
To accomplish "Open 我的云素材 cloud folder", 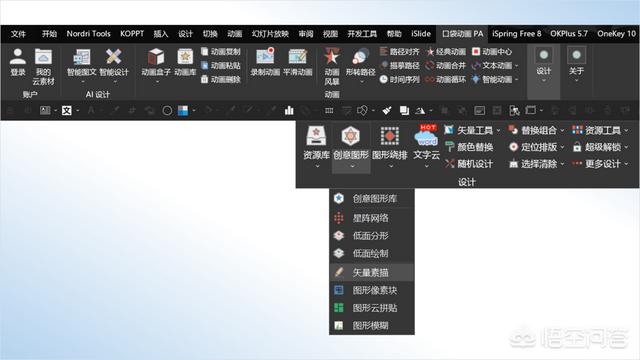I will (43, 67).
